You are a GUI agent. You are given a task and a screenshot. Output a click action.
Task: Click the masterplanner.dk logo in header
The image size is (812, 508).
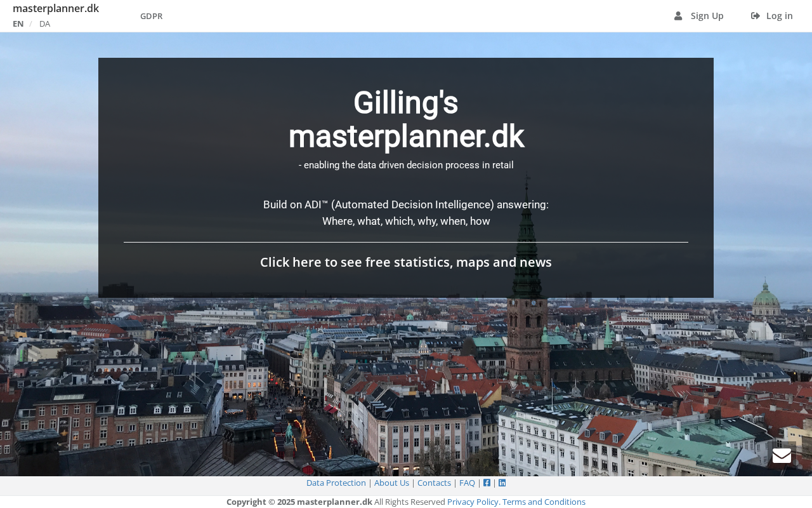(x=56, y=8)
